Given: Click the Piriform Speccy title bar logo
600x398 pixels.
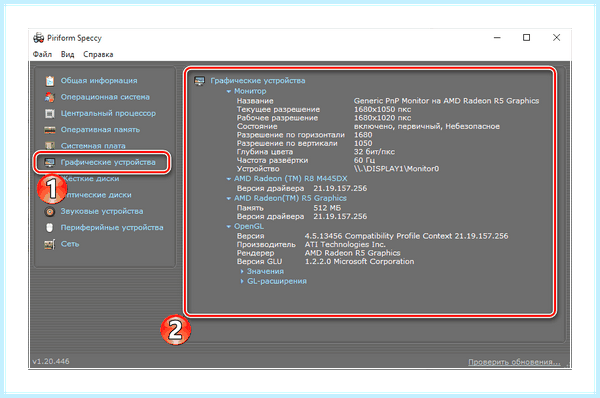Looking at the screenshot, I should tap(39, 38).
